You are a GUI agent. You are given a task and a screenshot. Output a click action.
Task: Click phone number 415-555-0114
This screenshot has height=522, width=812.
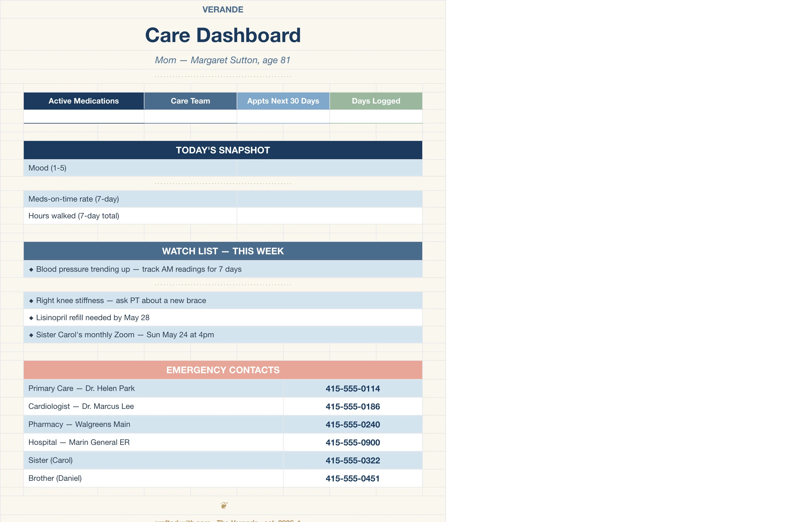[353, 388]
